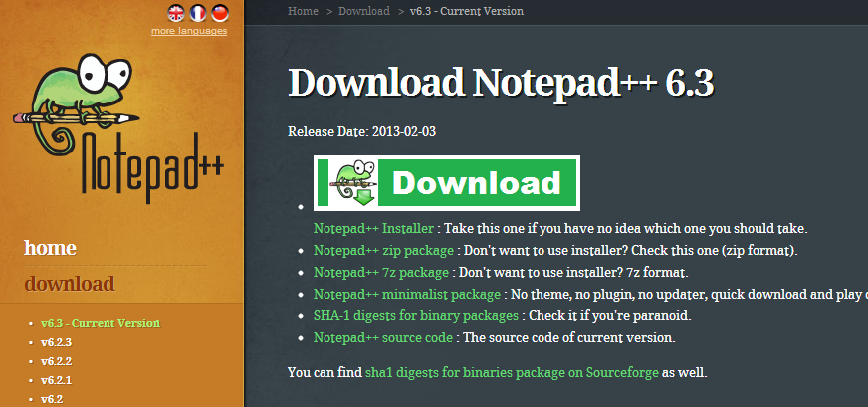Click the Release Date: 2013-02-03 text
The image size is (868, 407).
[362, 132]
